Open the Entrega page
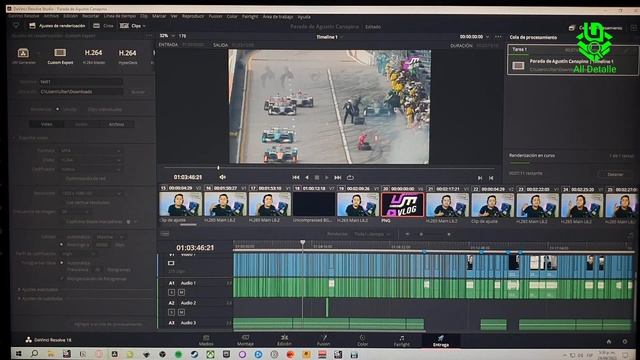 tap(441, 341)
